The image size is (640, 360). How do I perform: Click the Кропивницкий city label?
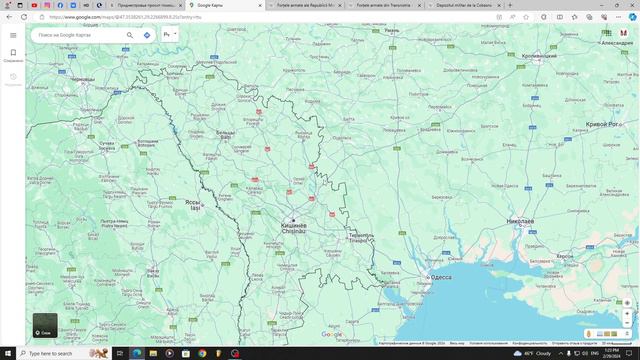(539, 56)
